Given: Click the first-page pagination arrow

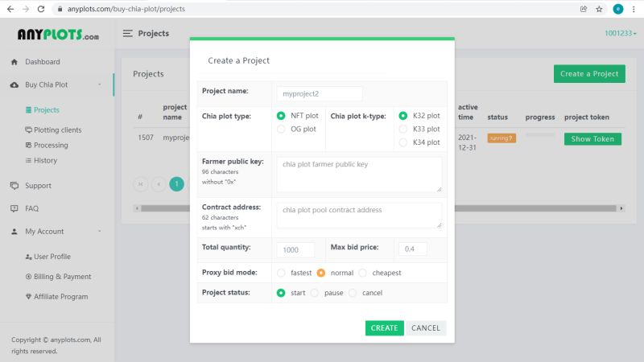Looking at the screenshot, I should (140, 184).
